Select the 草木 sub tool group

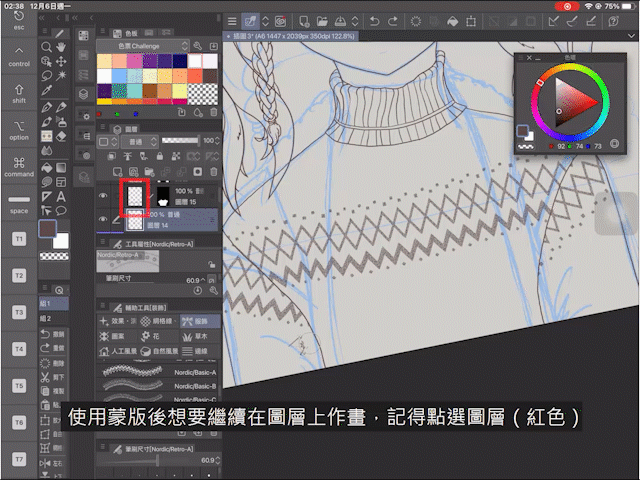194,337
